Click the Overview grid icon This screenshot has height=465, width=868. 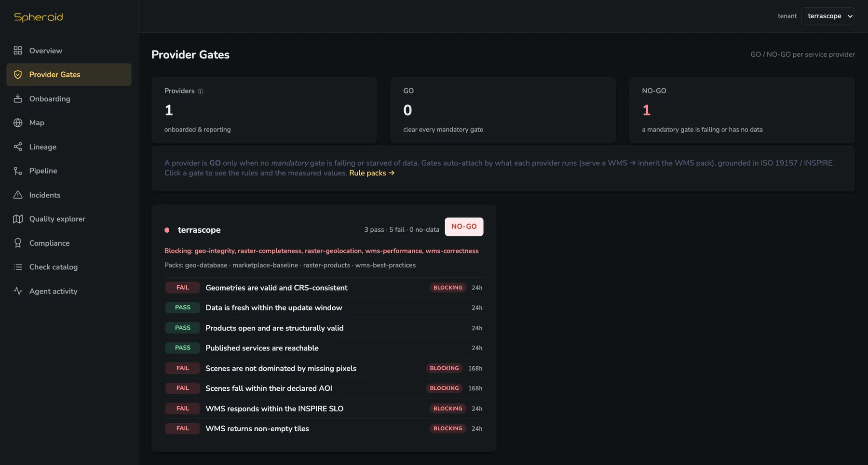[x=18, y=51]
